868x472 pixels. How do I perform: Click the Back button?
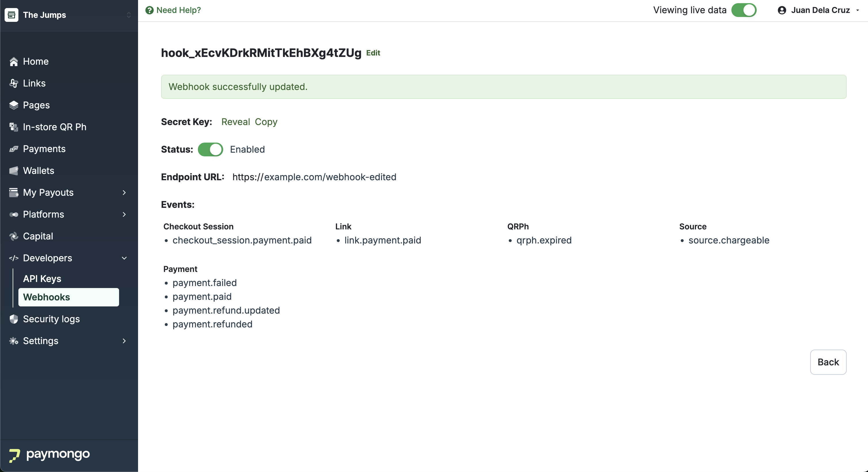[x=828, y=362]
